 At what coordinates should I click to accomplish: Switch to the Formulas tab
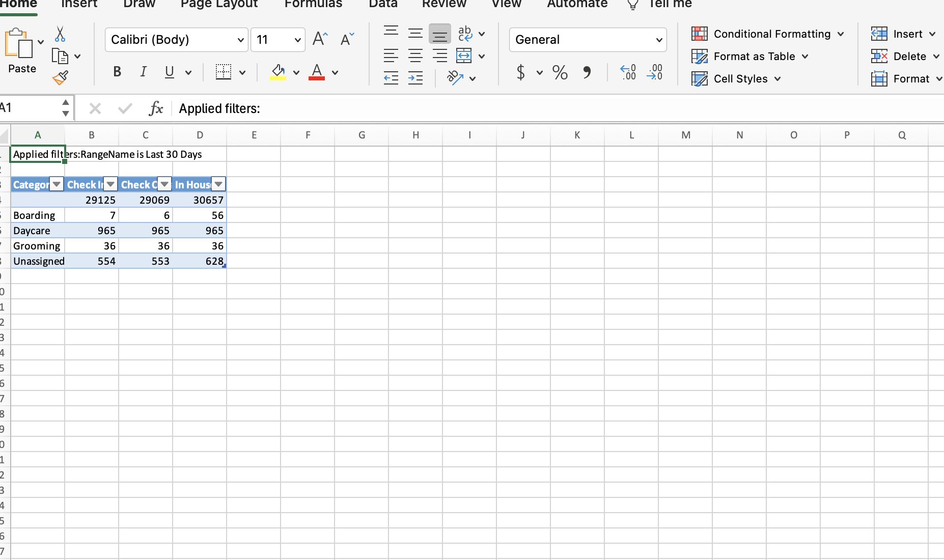click(313, 4)
